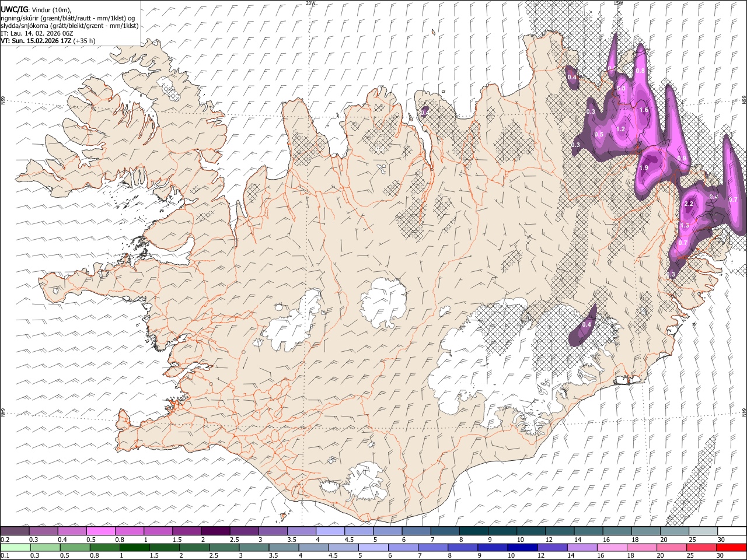Click the bright pink snow swatch between 0.5 and 0.8
The height and width of the screenshot is (560, 747).
pos(101,531)
